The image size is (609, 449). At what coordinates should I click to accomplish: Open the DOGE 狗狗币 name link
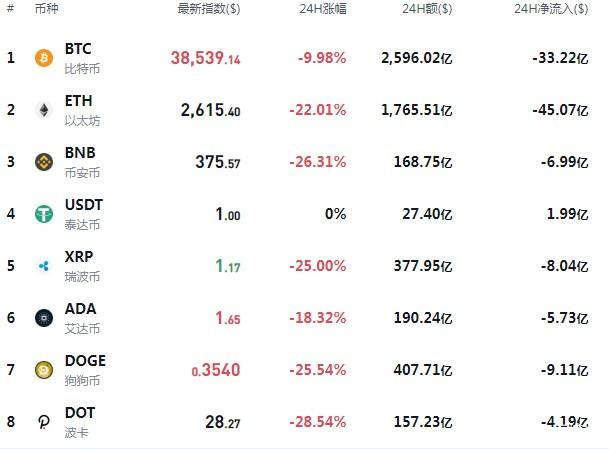[85, 370]
